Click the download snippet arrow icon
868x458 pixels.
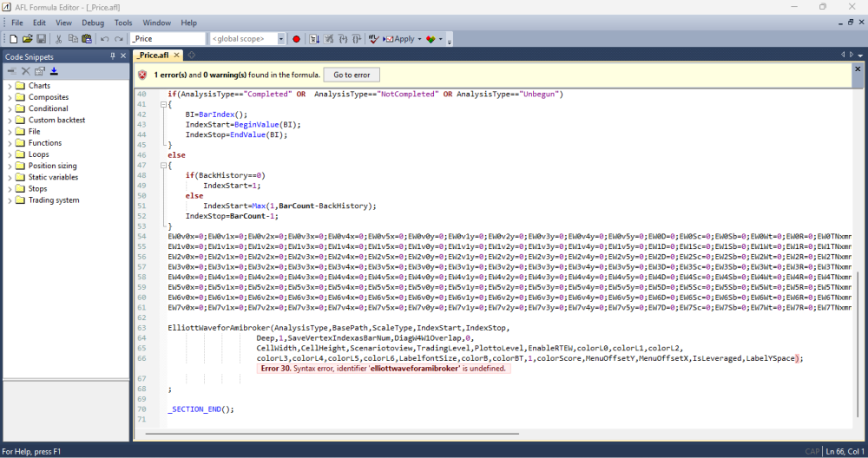click(54, 70)
